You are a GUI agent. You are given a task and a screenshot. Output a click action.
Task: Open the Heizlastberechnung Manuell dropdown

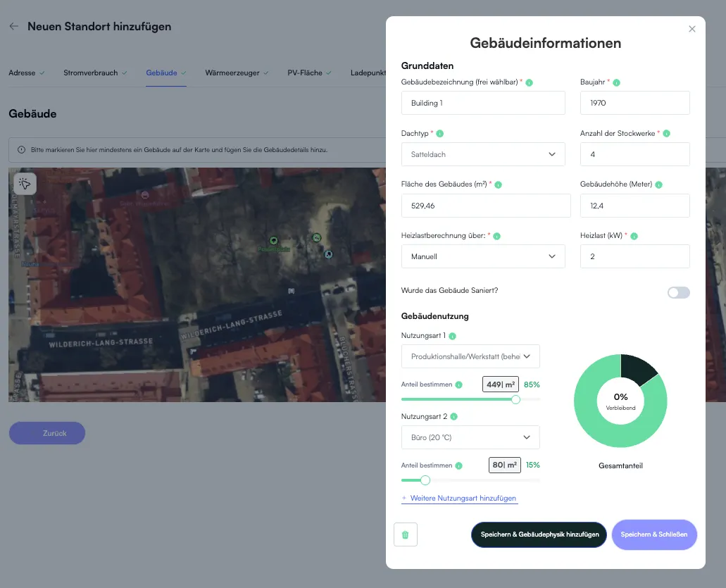[483, 256]
